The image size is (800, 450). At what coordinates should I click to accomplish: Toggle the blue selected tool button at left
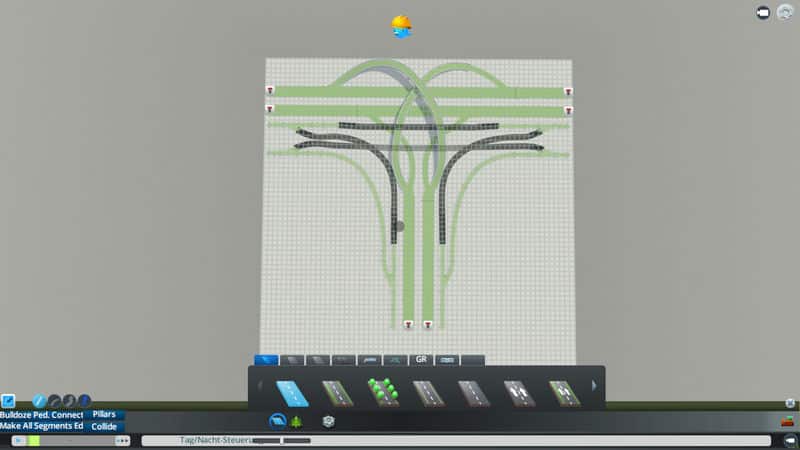pos(8,401)
